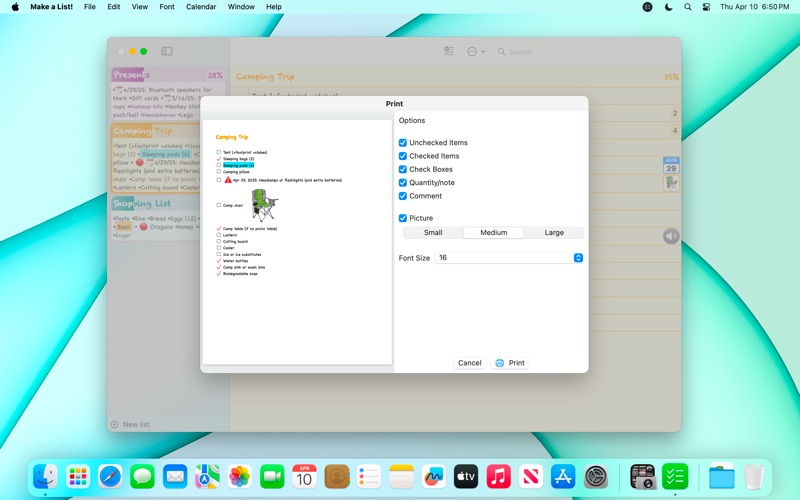Screen dimensions: 800x500
Task: Open Spotlight search in menu bar
Action: pos(687,7)
